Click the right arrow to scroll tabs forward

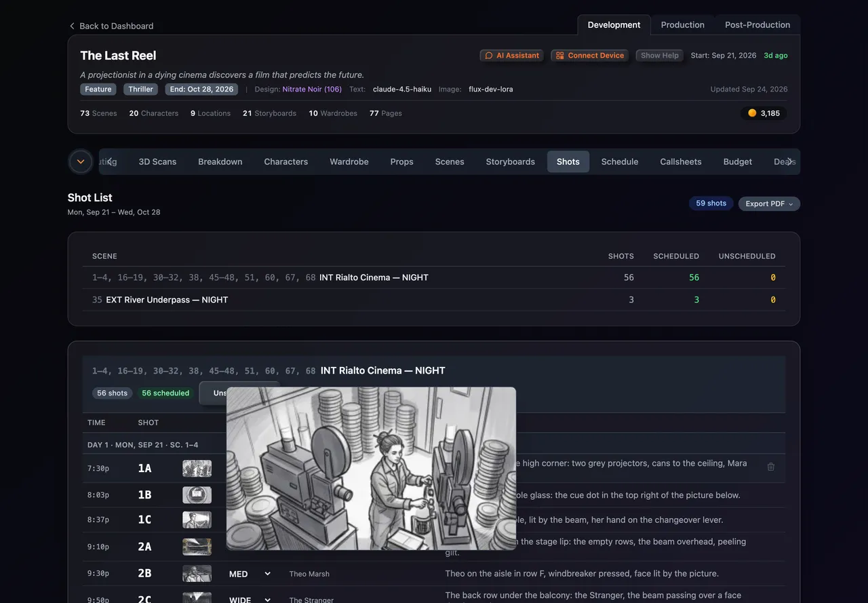[789, 161]
